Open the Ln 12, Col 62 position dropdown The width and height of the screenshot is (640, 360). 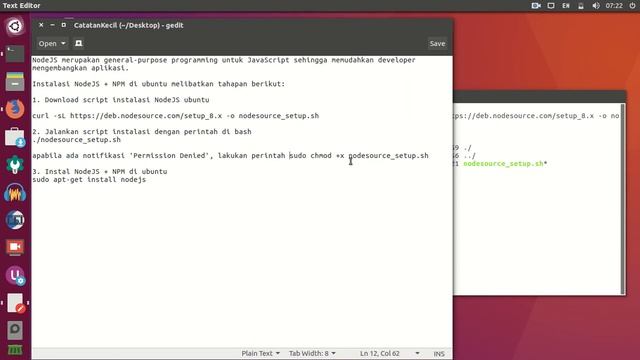point(389,353)
